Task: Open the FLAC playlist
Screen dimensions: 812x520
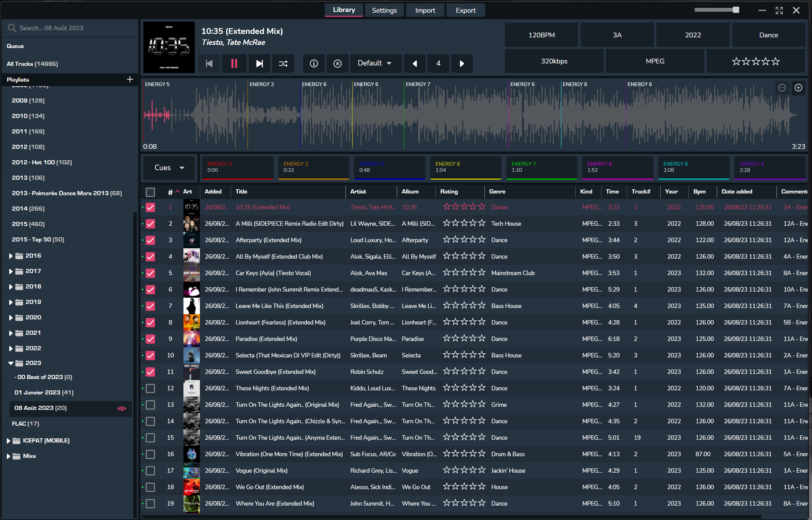Action: [25, 424]
